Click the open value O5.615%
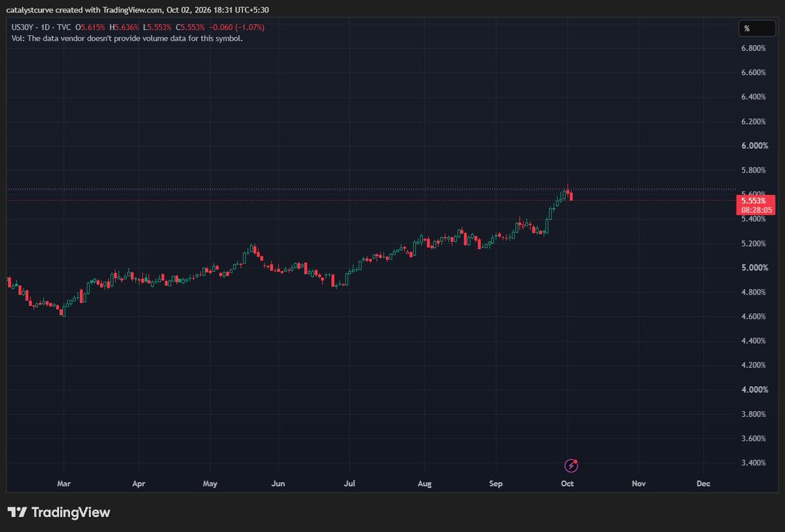This screenshot has height=532, width=785. coord(91,27)
